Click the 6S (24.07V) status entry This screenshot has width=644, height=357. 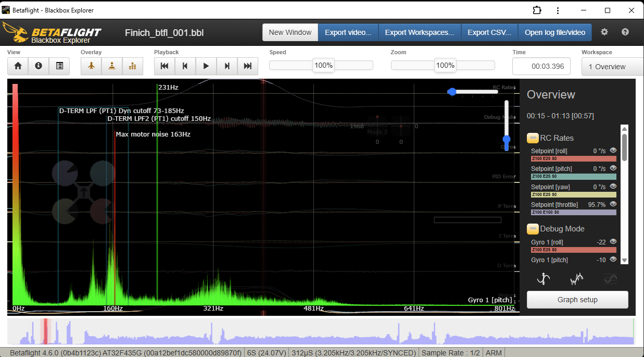click(x=267, y=353)
